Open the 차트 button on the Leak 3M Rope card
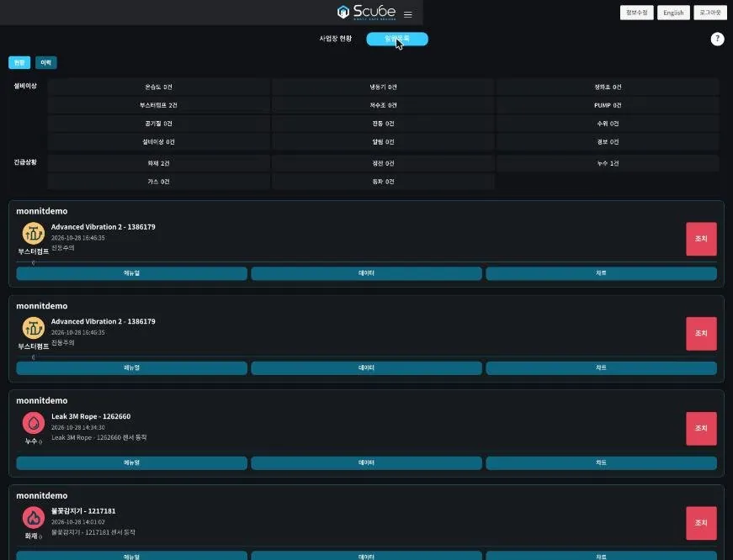 [x=601, y=462]
